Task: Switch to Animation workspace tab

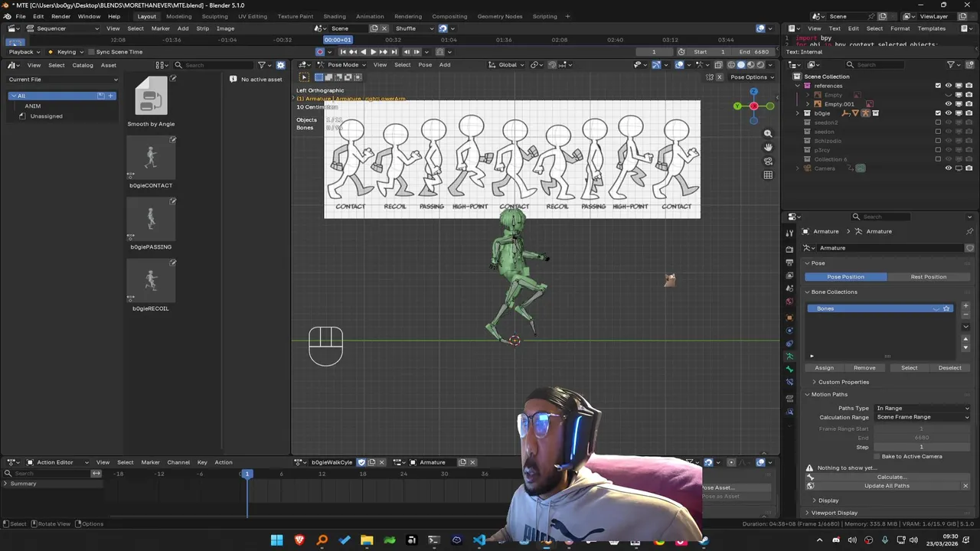Action: click(370, 16)
